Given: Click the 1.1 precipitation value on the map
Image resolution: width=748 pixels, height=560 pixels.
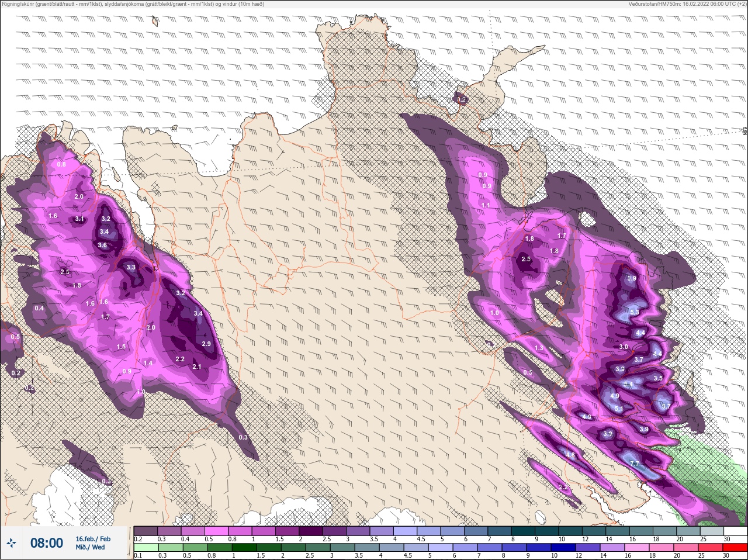Looking at the screenshot, I should [486, 206].
